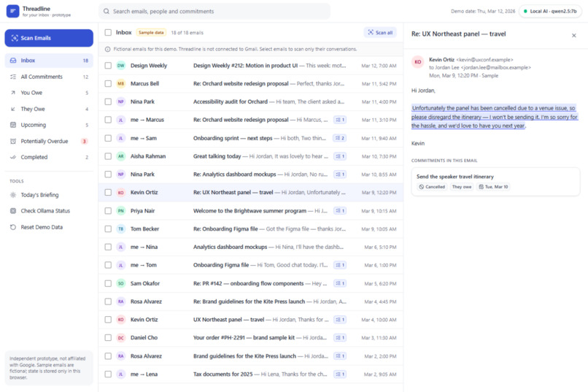Click the info icon in demo notice
This screenshot has width=588, height=392.
(x=108, y=49)
